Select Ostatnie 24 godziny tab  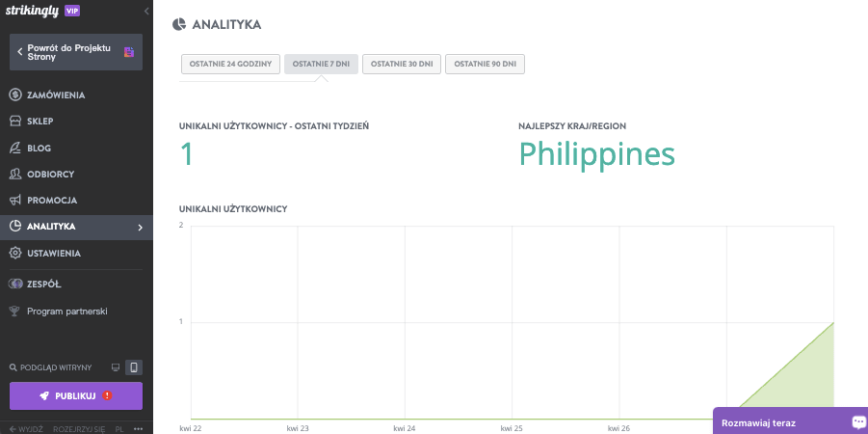coord(231,64)
